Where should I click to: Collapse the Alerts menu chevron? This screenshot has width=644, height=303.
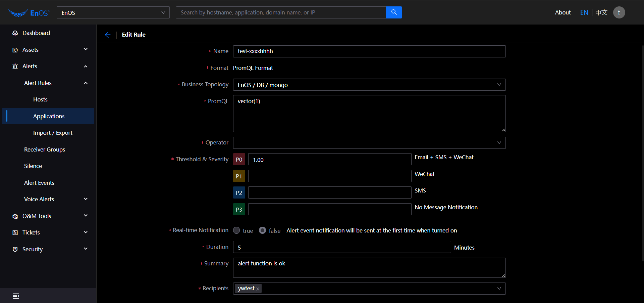86,66
